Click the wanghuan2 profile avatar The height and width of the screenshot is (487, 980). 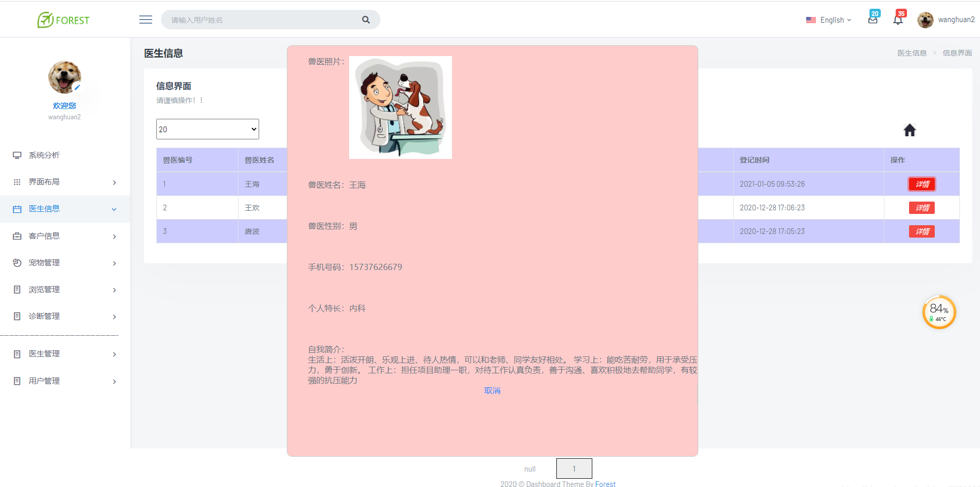pyautogui.click(x=926, y=20)
